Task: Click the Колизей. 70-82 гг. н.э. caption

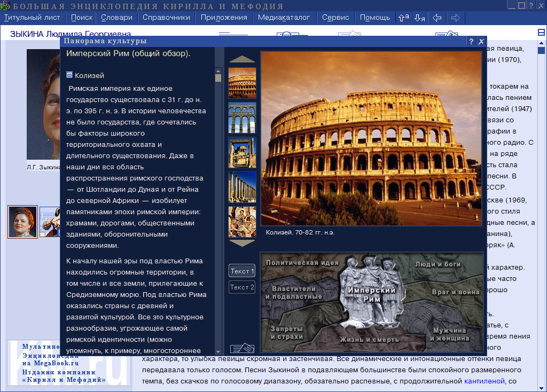Action: 300,232
